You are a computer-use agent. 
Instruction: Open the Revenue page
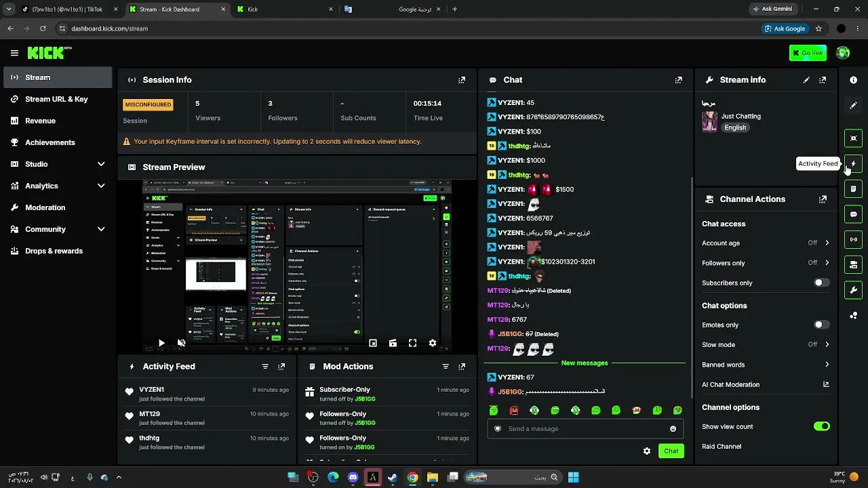(58, 121)
